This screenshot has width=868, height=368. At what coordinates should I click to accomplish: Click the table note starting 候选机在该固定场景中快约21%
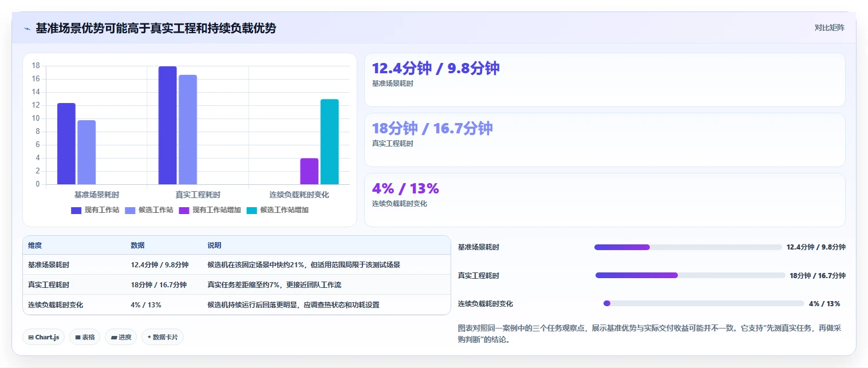[x=303, y=265]
